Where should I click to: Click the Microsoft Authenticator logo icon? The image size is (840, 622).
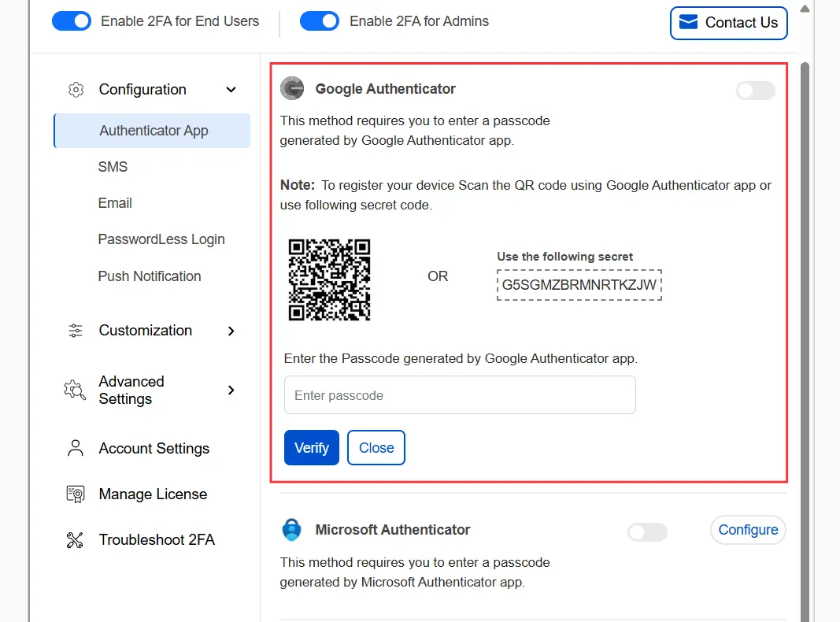[292, 530]
